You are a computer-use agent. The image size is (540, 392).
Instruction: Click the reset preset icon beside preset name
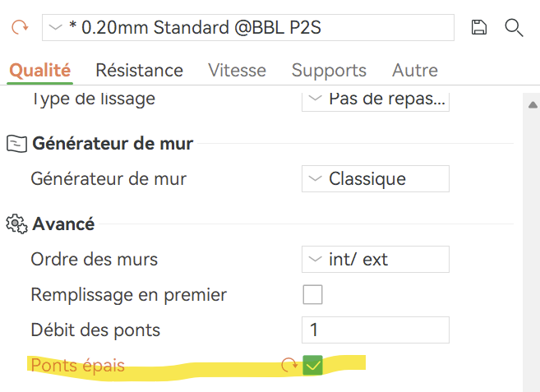coord(18,27)
